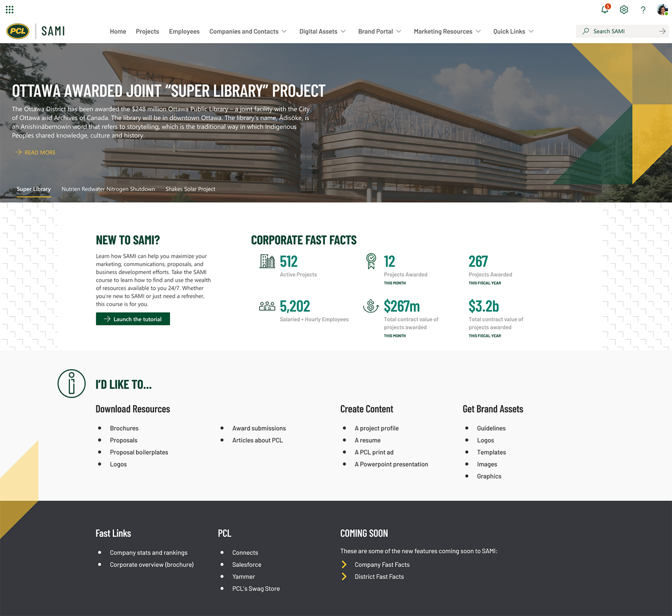Open the app launcher grid icon
This screenshot has height=616, width=672.
[x=9, y=9]
